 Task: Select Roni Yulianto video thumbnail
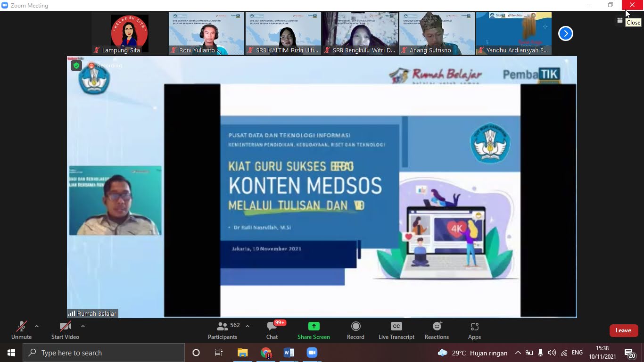tap(206, 33)
